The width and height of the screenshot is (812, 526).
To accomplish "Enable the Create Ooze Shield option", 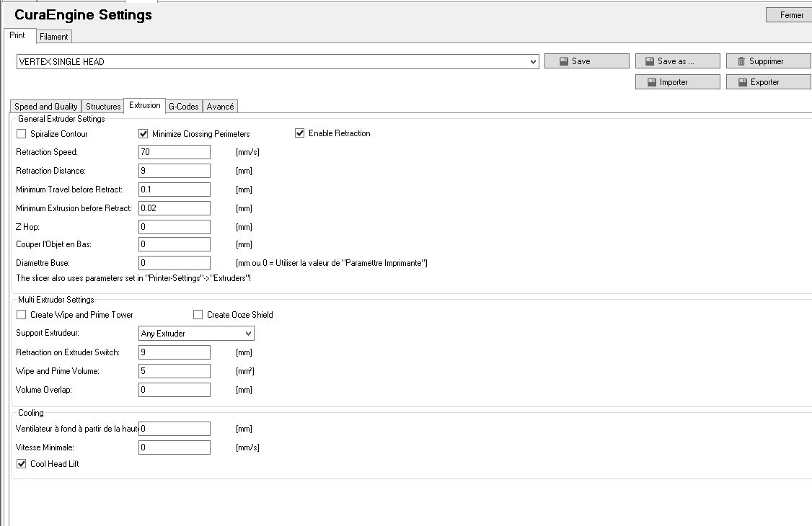I will coord(198,315).
